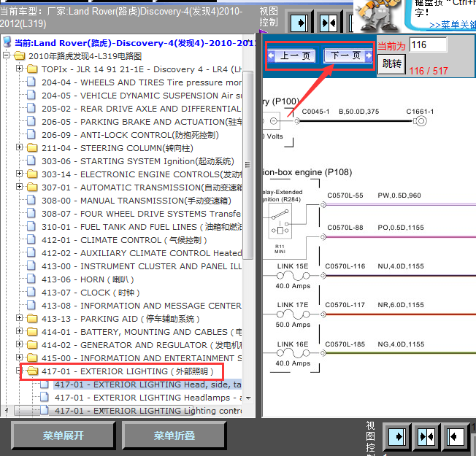Click the 跳转 jump button
Image resolution: width=476 pixels, height=456 pixels.
pos(391,64)
